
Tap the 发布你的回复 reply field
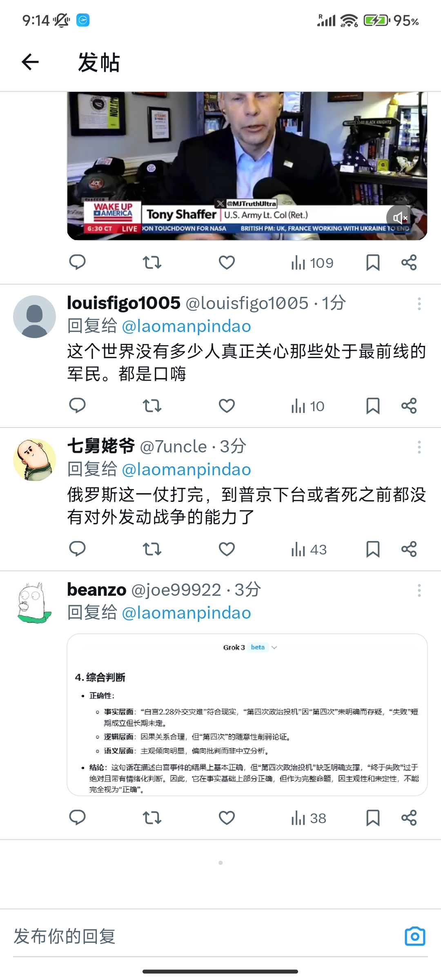(x=204, y=936)
